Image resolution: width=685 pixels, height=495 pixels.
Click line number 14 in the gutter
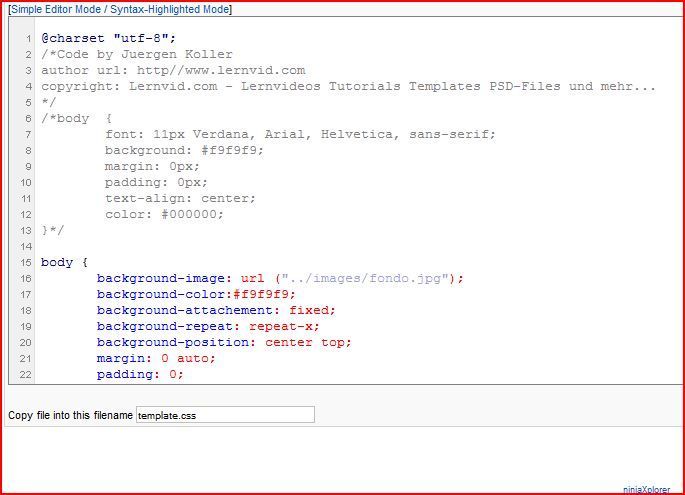[26, 247]
